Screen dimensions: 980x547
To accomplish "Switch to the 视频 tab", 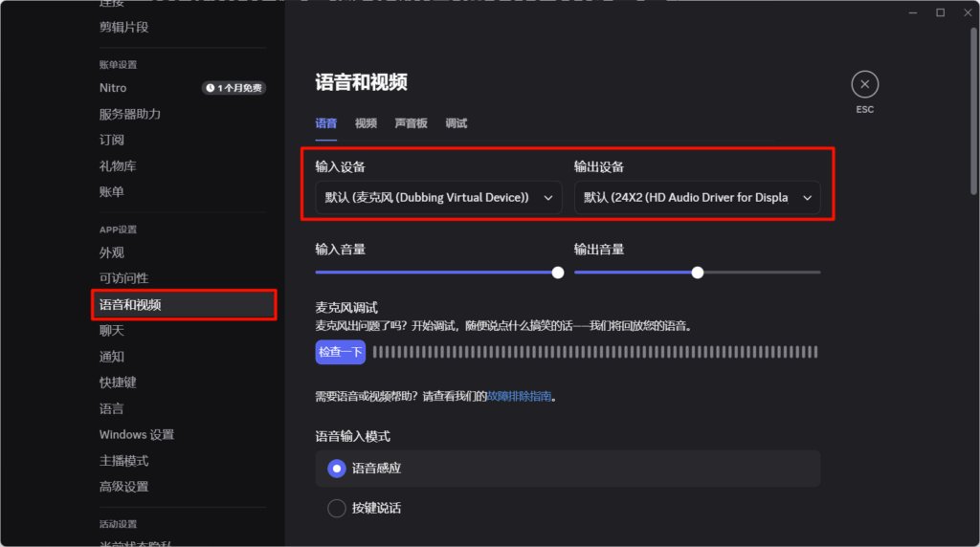I will 366,123.
